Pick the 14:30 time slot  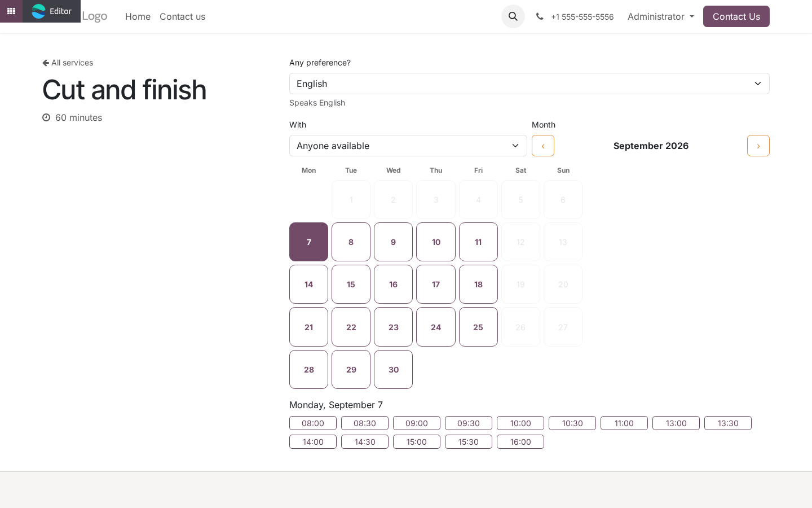click(365, 442)
